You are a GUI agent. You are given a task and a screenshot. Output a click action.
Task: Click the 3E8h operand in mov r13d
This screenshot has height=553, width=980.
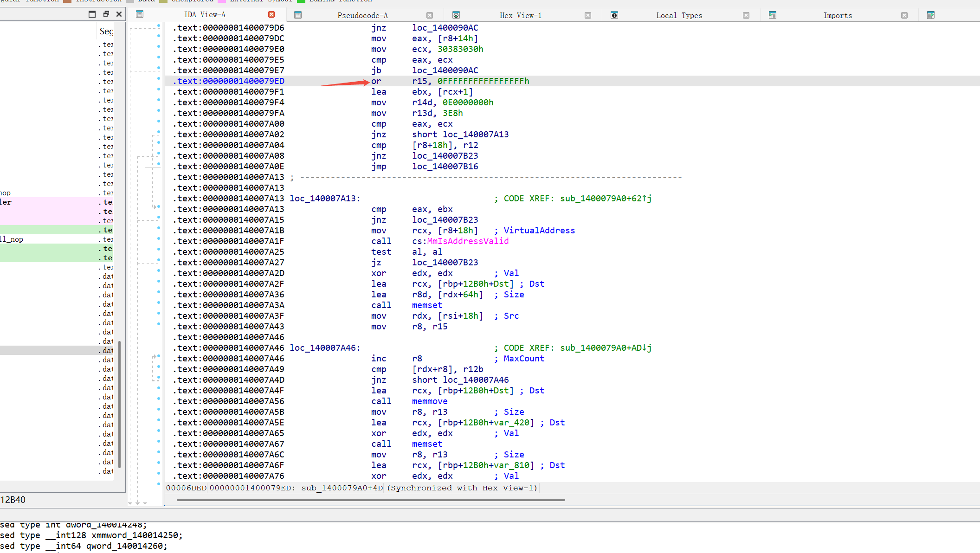452,113
